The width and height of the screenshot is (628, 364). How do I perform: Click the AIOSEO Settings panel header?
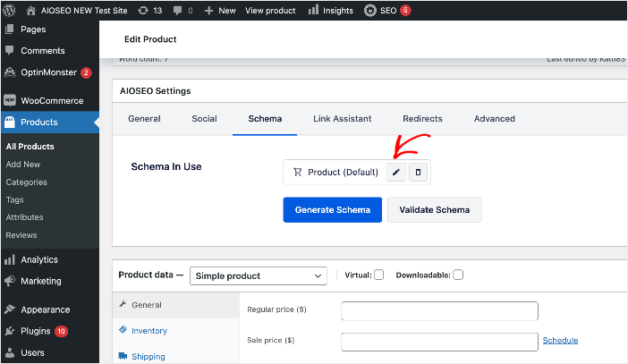tap(369, 91)
